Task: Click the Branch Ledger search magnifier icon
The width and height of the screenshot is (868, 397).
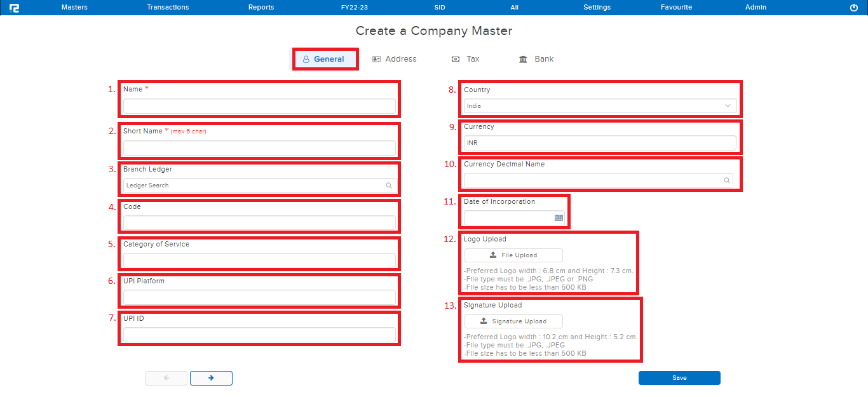Action: tap(389, 185)
